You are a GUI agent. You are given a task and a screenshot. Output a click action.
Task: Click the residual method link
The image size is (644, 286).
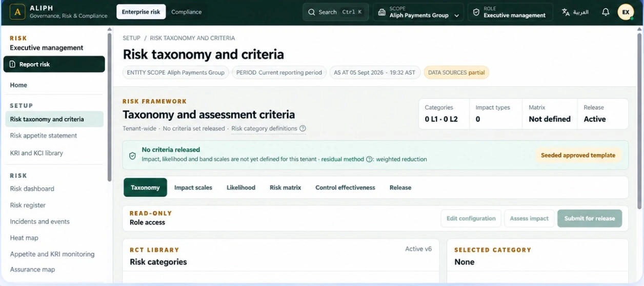point(343,159)
